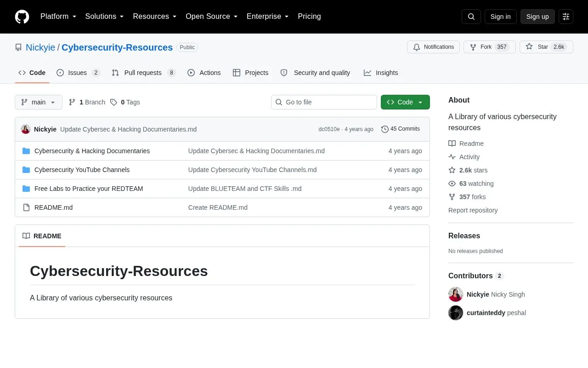The image size is (588, 368).
Task: Open the Projects tab
Action: coord(250,73)
